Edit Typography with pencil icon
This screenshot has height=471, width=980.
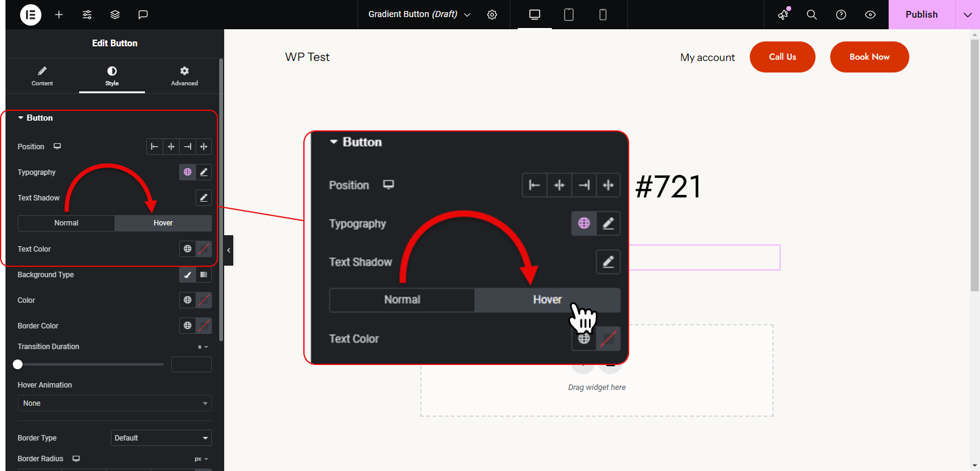(x=204, y=172)
